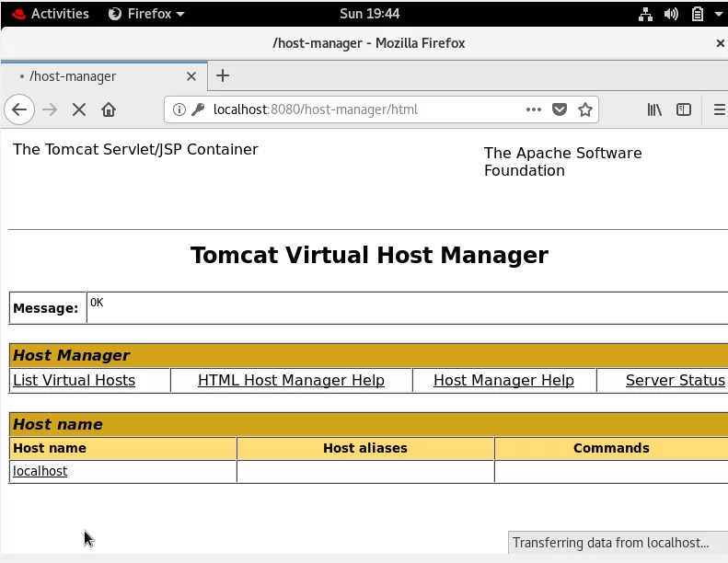Open the Library icon in toolbar

pyautogui.click(x=654, y=109)
